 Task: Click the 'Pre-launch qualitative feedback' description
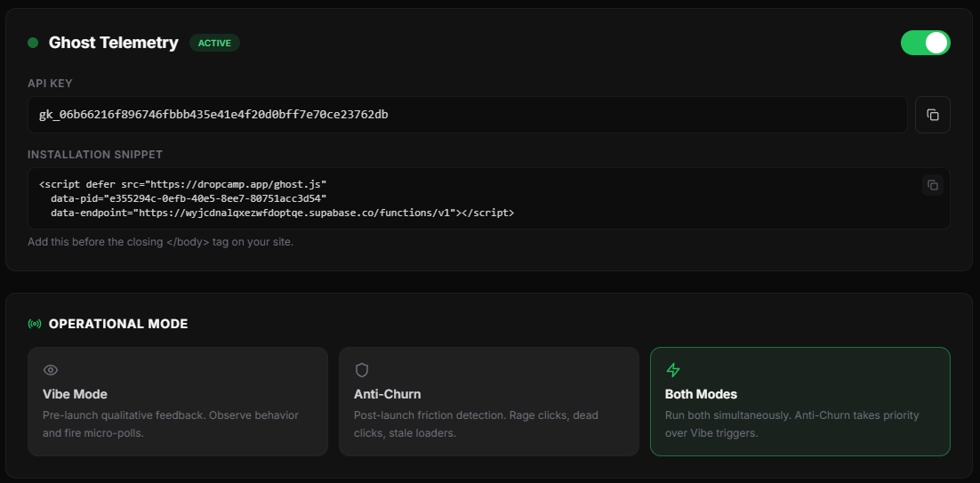(x=171, y=423)
